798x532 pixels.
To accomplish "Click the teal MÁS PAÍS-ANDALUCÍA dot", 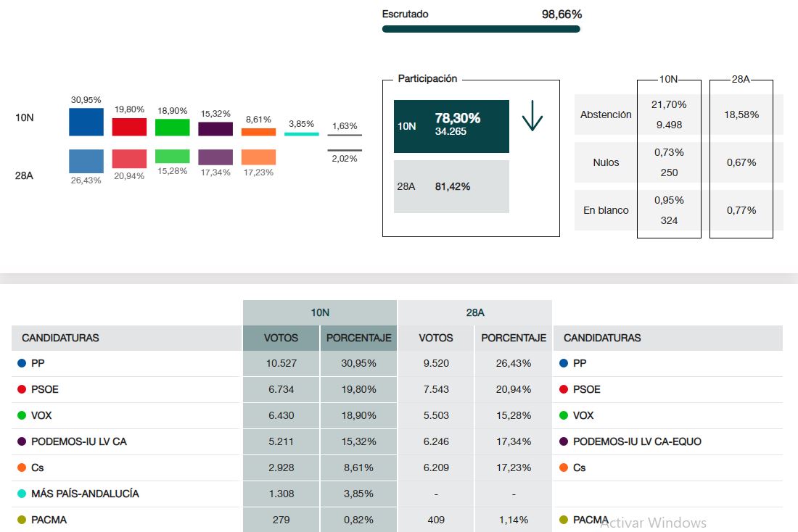I will coord(22,494).
